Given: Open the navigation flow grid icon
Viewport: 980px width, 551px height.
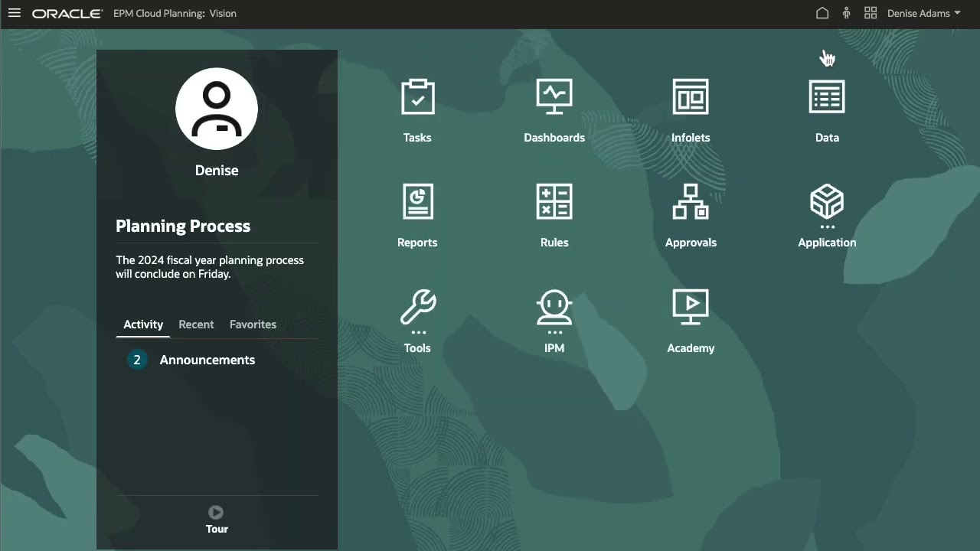Looking at the screenshot, I should 871,13.
